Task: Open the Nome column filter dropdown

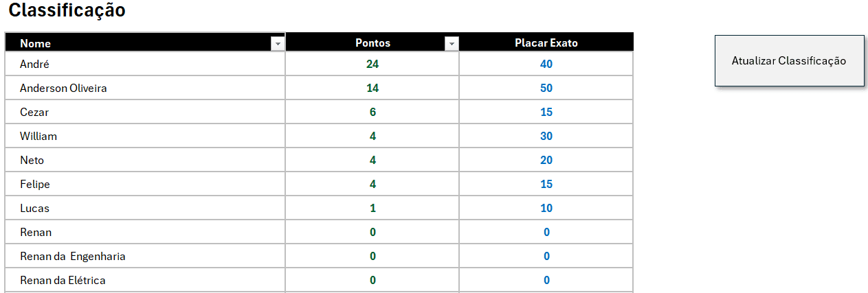Action: coord(278,43)
